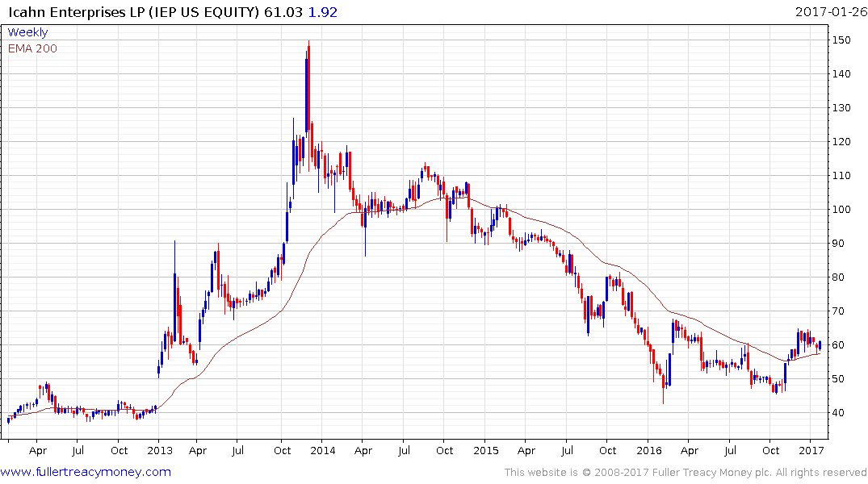Click the 40 price axis label

(x=838, y=413)
